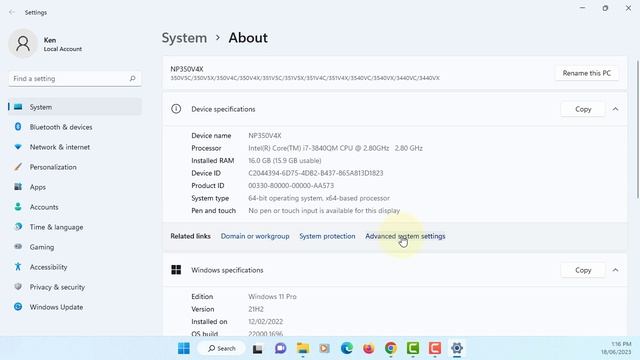The width and height of the screenshot is (640, 360).
Task: Select the Privacy & security shield icon
Action: click(18, 287)
